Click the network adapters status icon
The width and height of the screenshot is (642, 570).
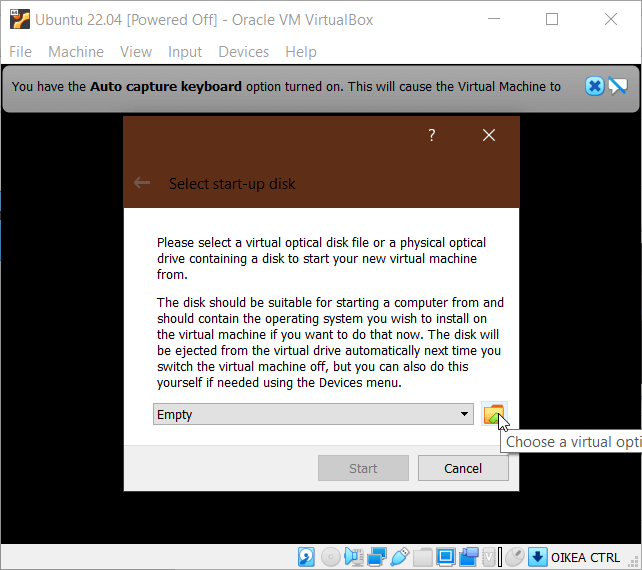[377, 557]
